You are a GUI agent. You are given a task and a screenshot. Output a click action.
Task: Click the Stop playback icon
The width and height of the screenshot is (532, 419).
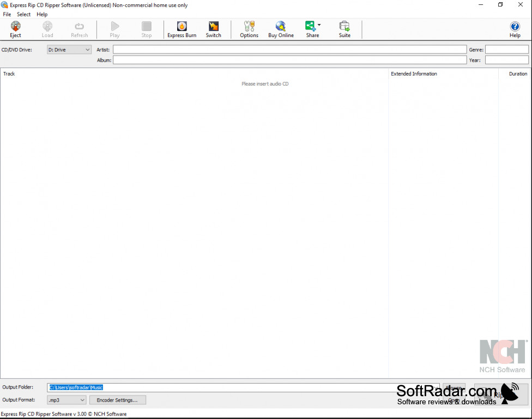click(147, 29)
